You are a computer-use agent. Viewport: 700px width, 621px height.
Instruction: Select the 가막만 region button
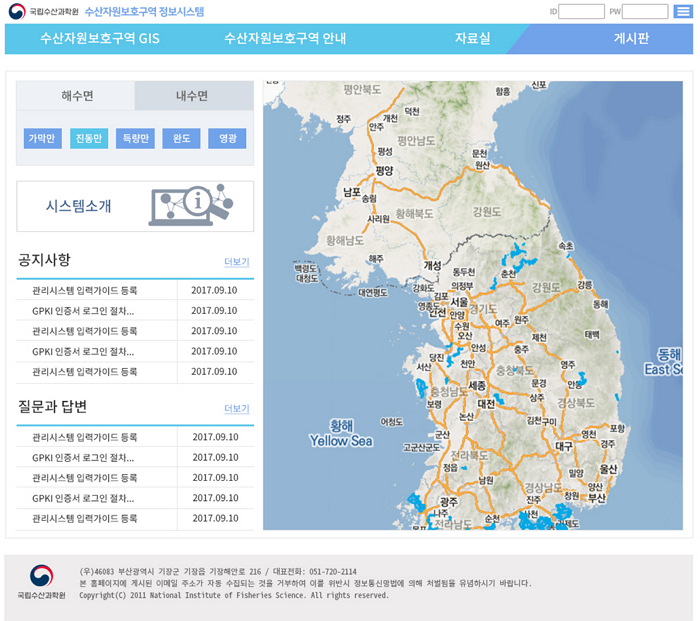tap(43, 138)
